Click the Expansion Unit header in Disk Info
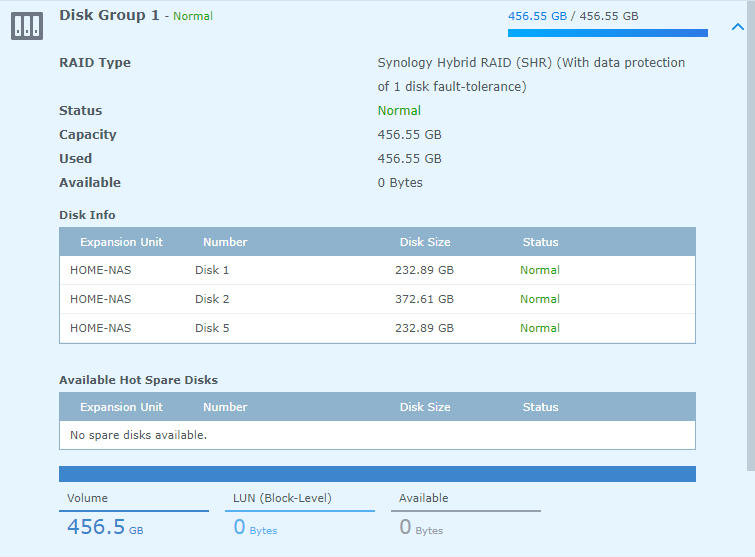The height and width of the screenshot is (557, 755). [x=121, y=242]
